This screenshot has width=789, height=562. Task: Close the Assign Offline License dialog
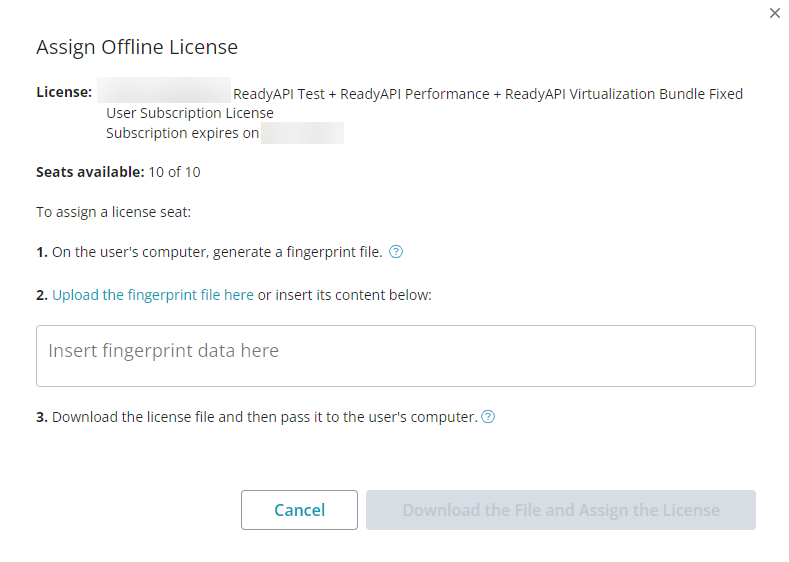774,13
